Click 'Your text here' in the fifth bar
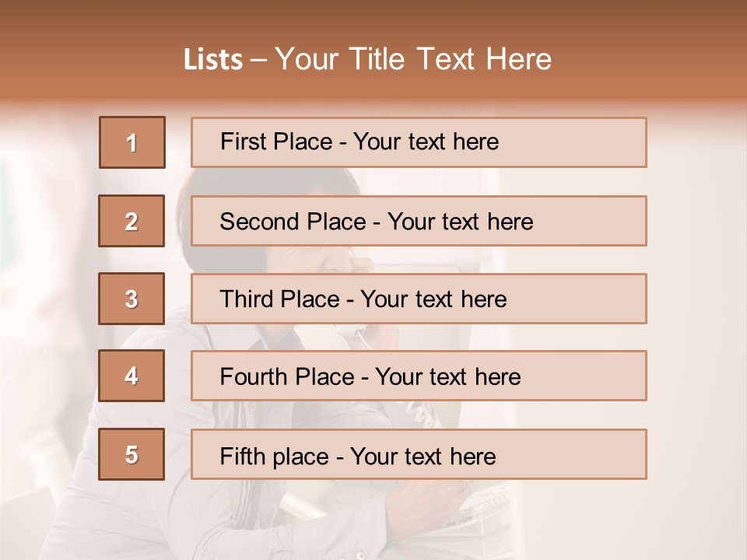747x560 pixels. click(x=423, y=456)
